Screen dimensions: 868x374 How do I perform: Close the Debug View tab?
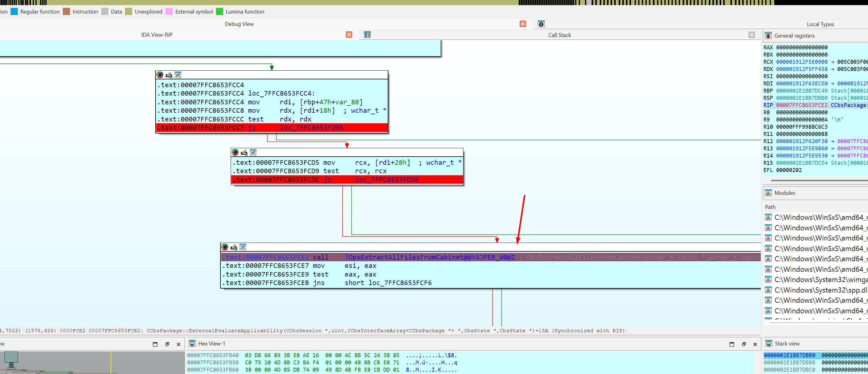click(523, 24)
